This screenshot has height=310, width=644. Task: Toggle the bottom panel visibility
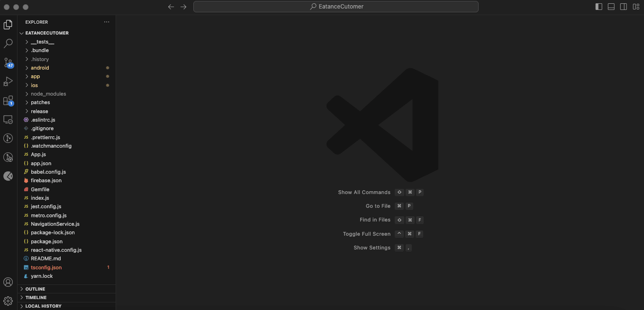point(611,7)
